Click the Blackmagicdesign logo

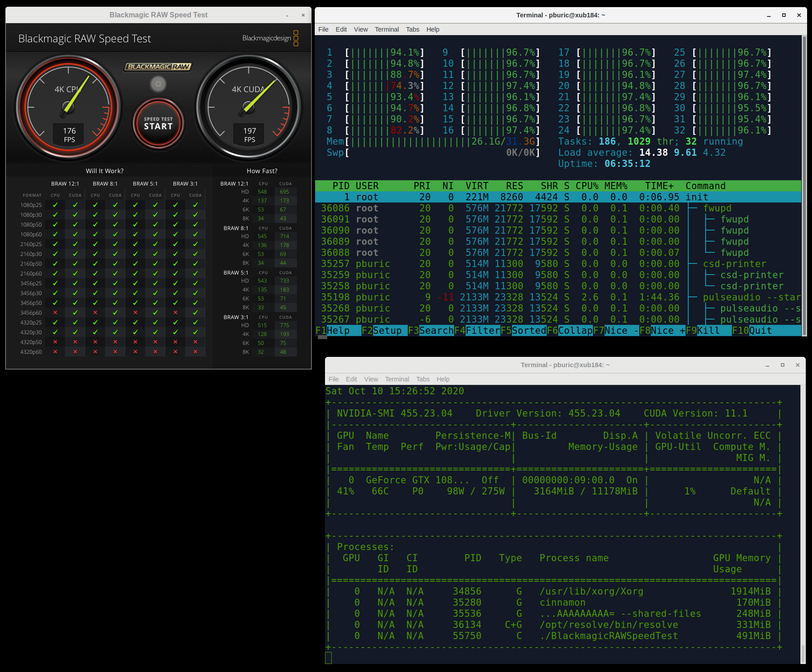(271, 38)
